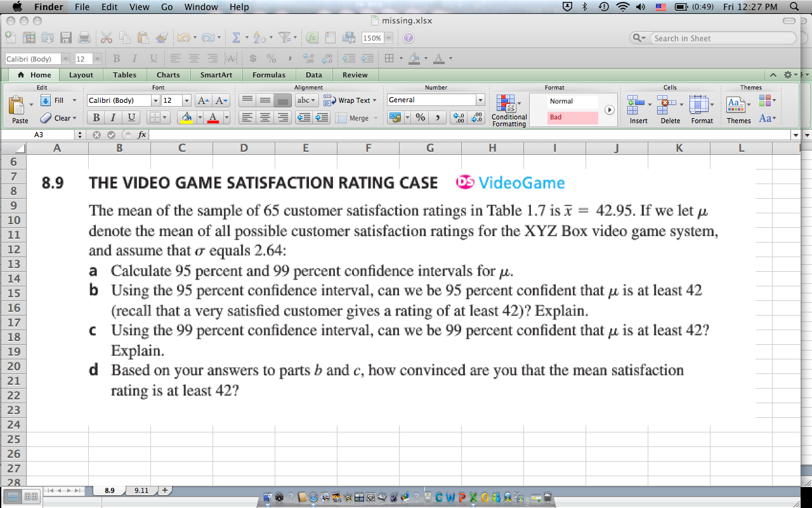The width and height of the screenshot is (812, 508).
Task: Open the Wrap Text dropdown
Action: click(x=374, y=100)
